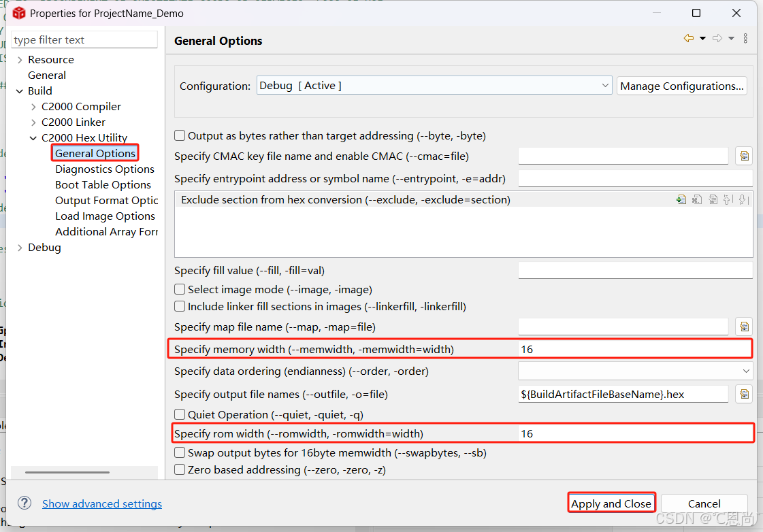Open the data ordering endianness dropdown

(636, 371)
